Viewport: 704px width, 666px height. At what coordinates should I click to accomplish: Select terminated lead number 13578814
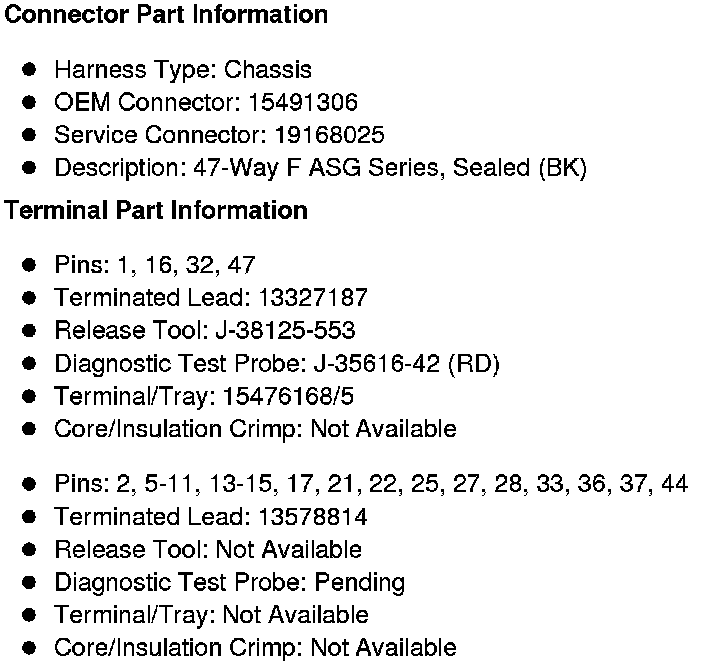click(313, 517)
